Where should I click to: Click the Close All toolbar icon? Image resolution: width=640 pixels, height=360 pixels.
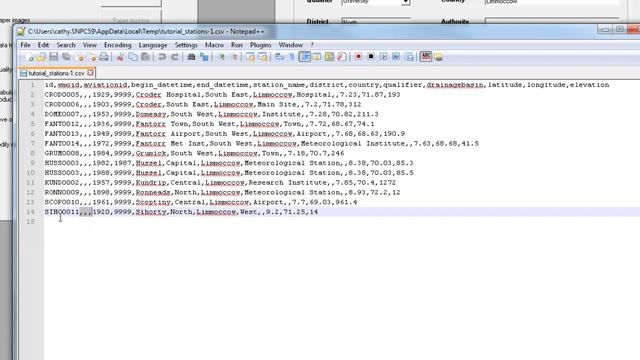92,57
